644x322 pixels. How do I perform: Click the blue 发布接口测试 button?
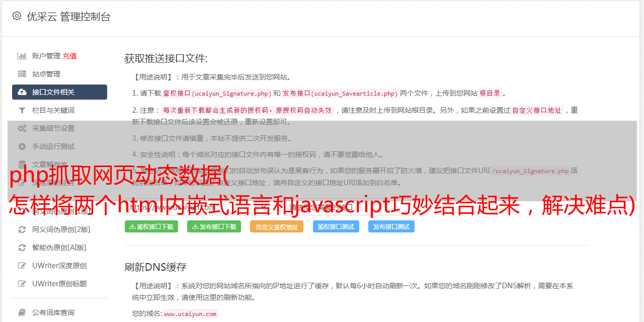(391, 227)
